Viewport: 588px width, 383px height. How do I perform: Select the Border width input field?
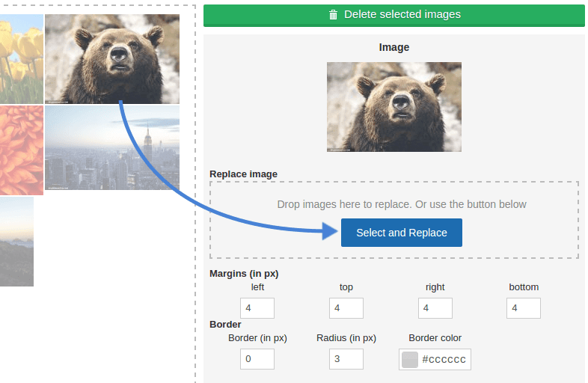[x=257, y=359]
